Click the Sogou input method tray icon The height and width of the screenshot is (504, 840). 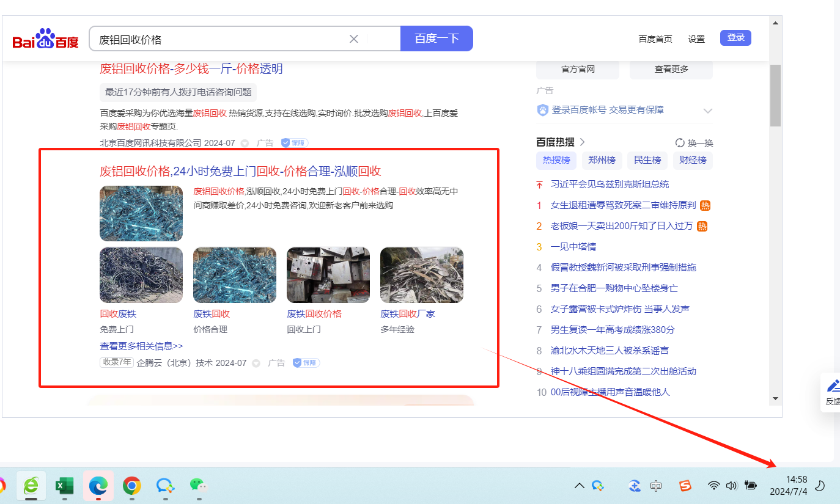pyautogui.click(x=685, y=486)
